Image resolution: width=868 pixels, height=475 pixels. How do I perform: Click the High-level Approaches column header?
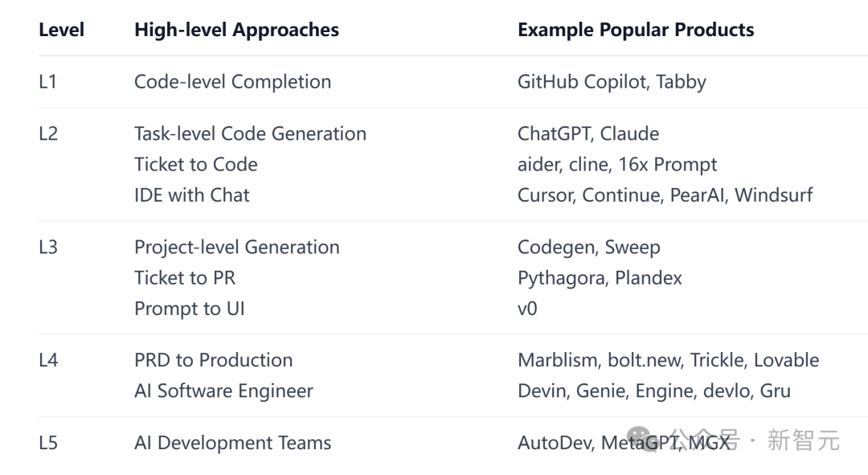click(236, 30)
